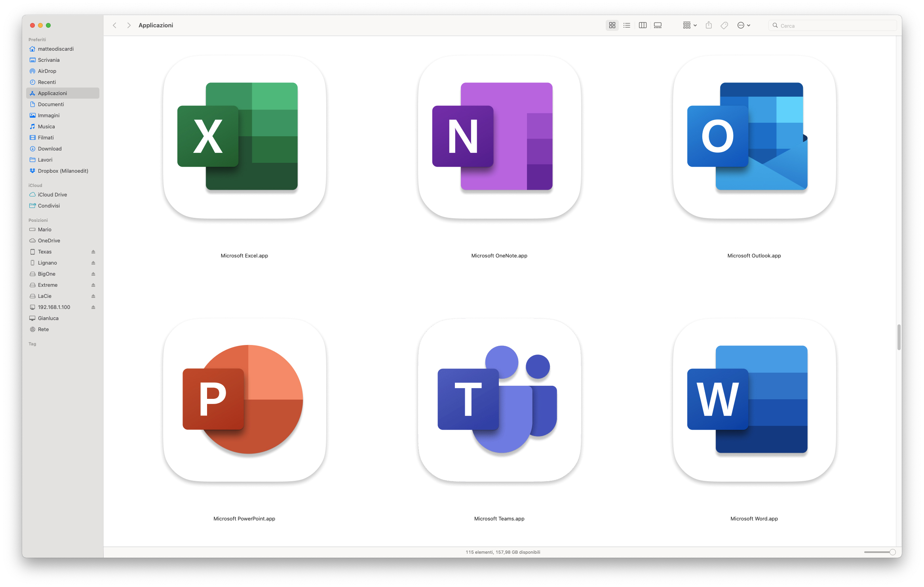Select the Microsoft Teams app icon
The width and height of the screenshot is (924, 587).
(499, 400)
